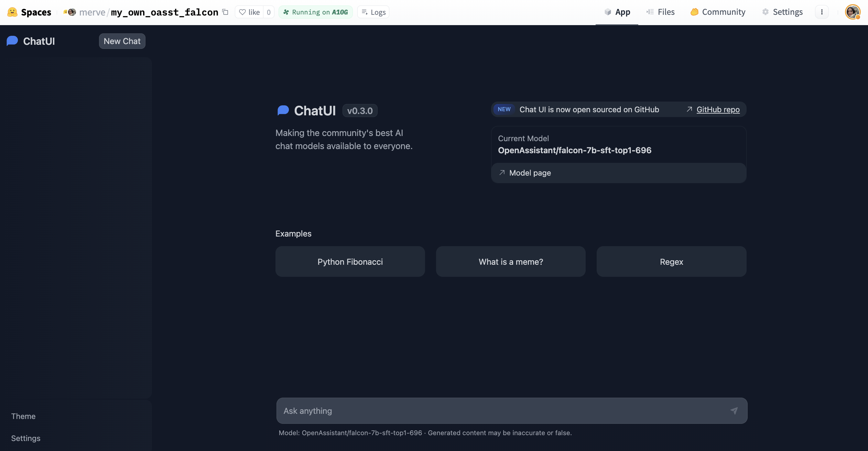Toggle the Theme option in sidebar
Viewport: 868px width, 451px height.
pyautogui.click(x=23, y=416)
